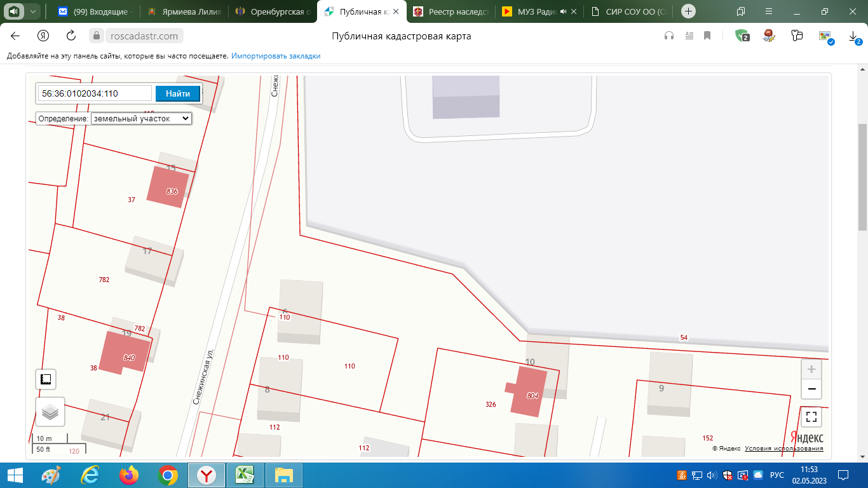Activate the map ruler measurement tool

[46, 379]
